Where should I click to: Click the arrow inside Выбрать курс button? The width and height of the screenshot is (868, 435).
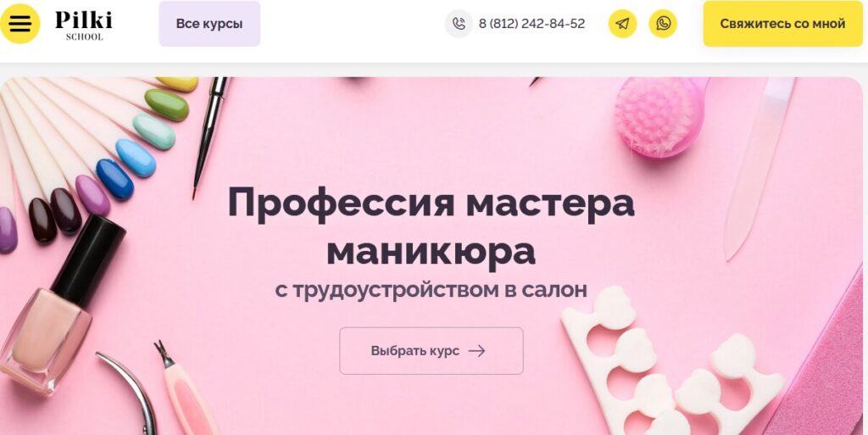(x=476, y=351)
